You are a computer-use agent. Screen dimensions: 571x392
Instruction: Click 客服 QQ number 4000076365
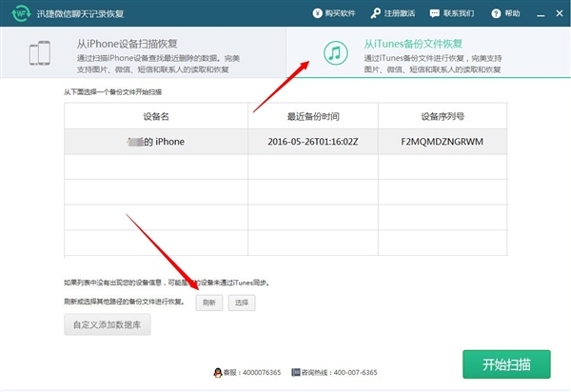252,372
